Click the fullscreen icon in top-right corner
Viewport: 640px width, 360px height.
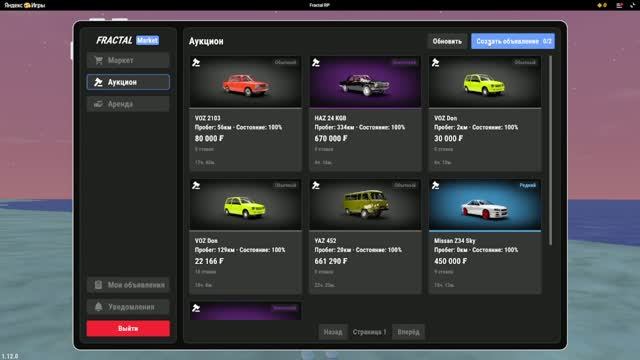633,5
